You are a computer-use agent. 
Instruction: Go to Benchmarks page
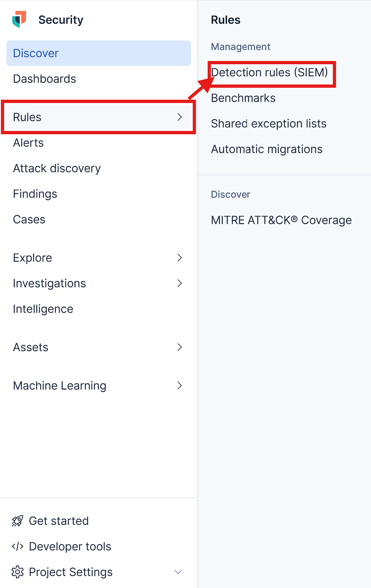[243, 98]
